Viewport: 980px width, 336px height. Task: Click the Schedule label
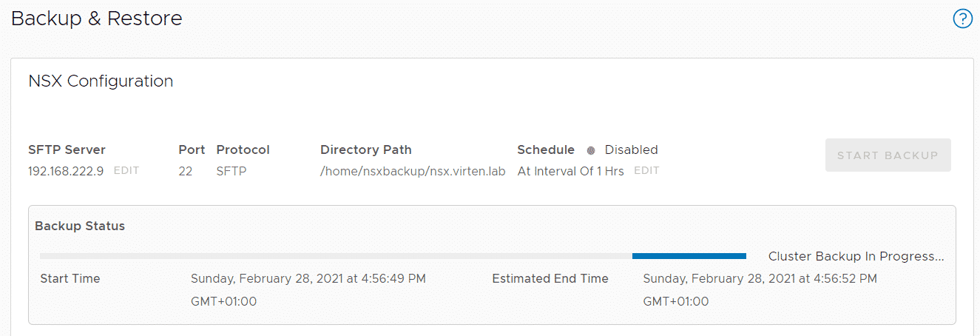coord(546,149)
